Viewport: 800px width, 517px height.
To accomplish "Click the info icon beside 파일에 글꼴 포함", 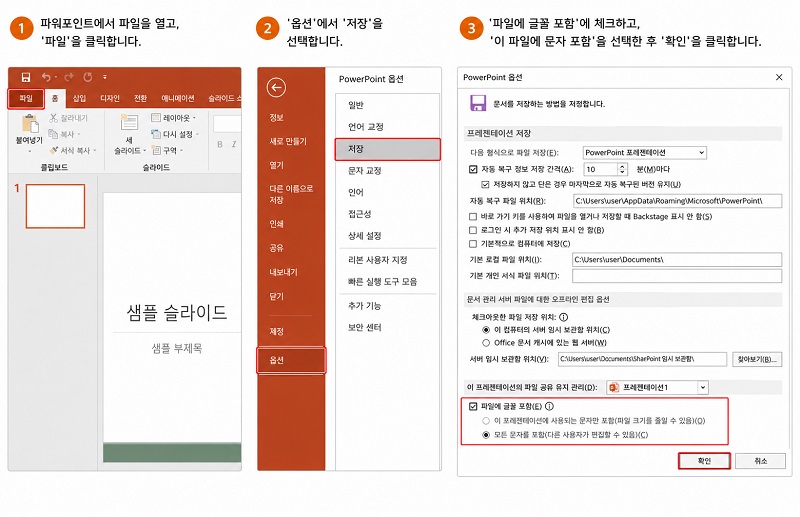I will coord(549,407).
